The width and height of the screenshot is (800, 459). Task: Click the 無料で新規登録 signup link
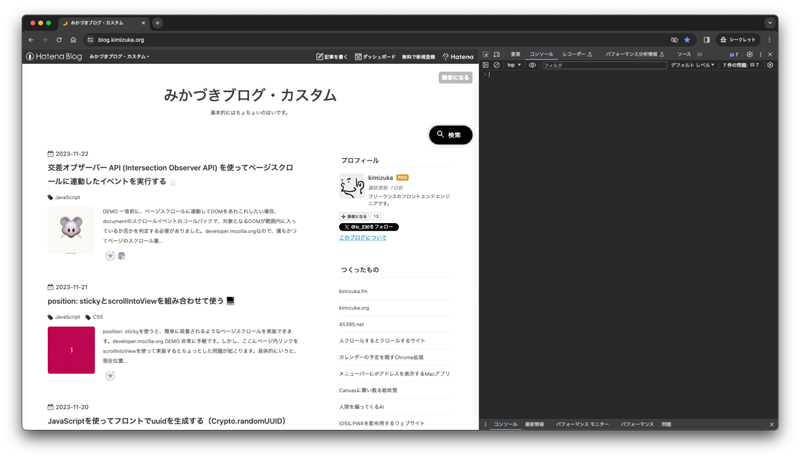pos(418,57)
